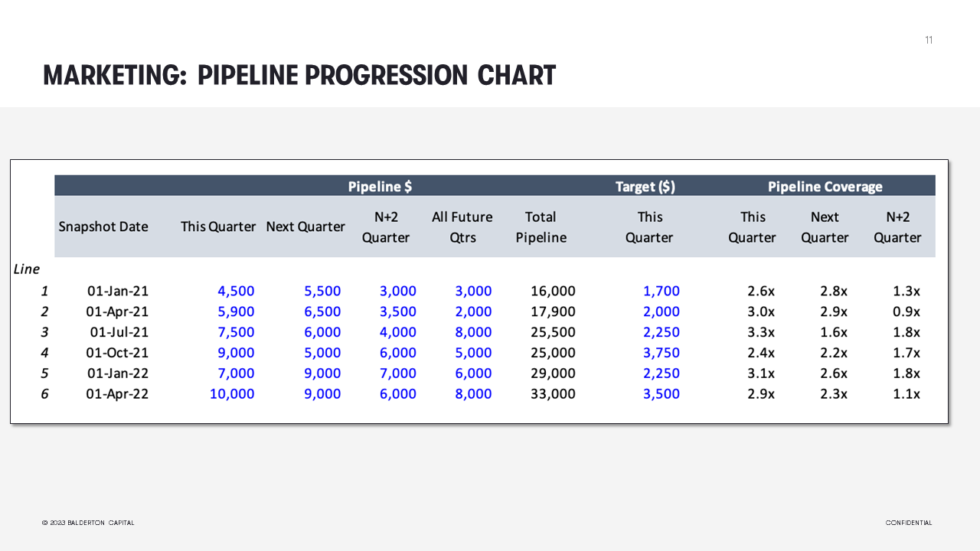The image size is (980, 551).
Task: Click line number 6 in the table
Action: (x=44, y=393)
